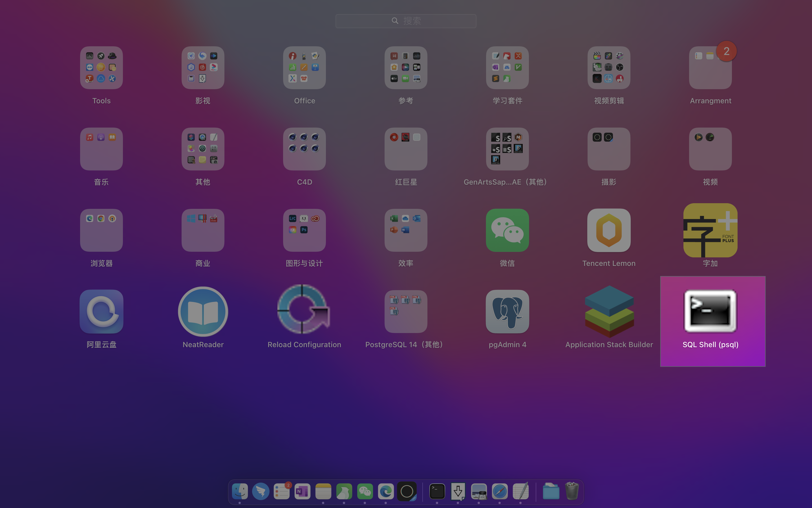Open the 商业 folder
This screenshot has height=508, width=812.
[203, 230]
